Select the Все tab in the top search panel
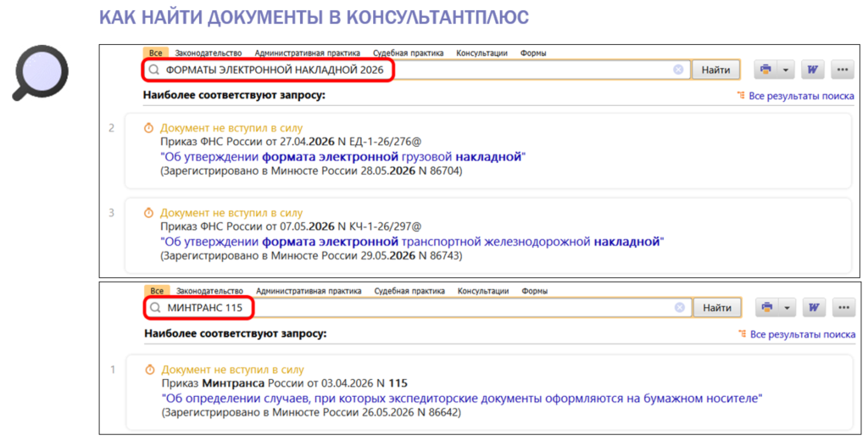Image resolution: width=868 pixels, height=441 pixels. point(156,53)
